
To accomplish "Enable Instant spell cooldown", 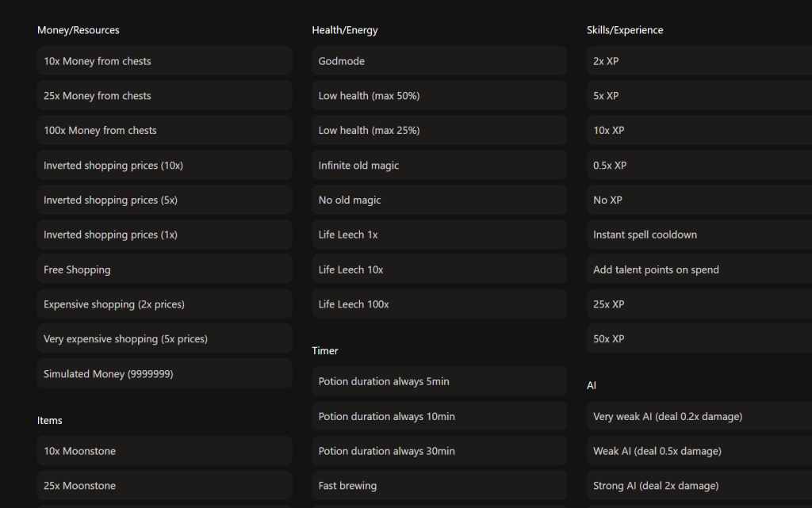I will [698, 235].
